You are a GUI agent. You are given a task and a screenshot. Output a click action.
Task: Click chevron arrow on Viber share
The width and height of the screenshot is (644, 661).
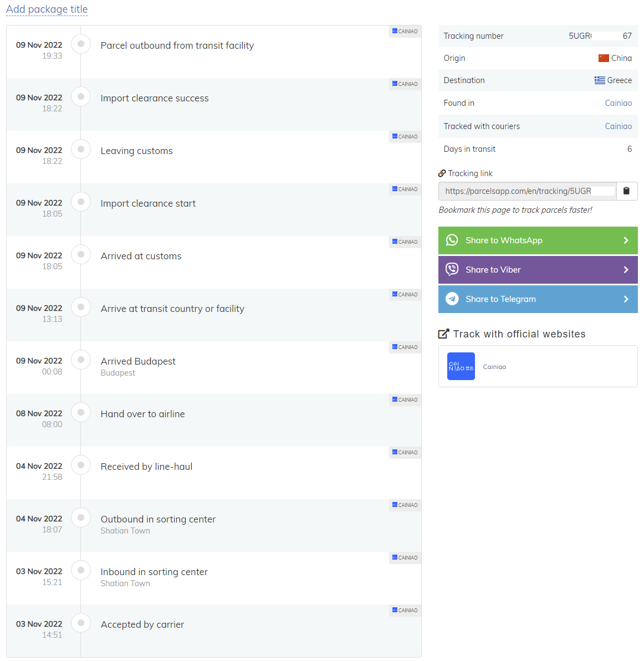pos(626,270)
